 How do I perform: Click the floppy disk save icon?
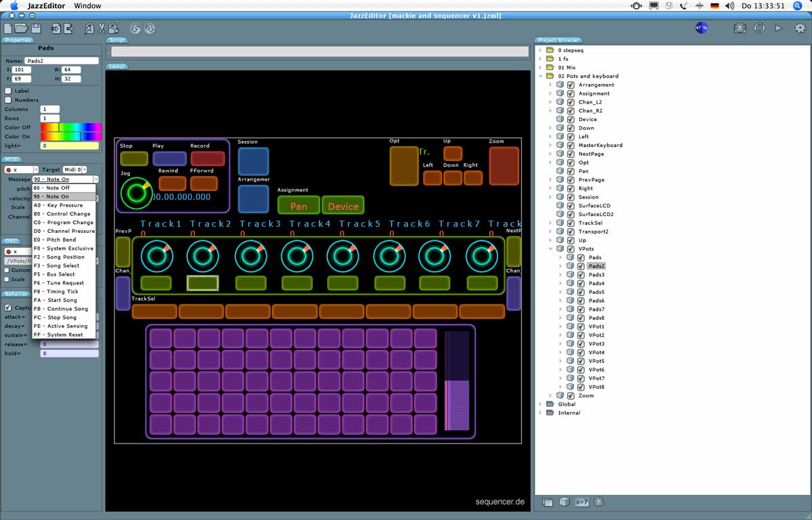[x=36, y=28]
